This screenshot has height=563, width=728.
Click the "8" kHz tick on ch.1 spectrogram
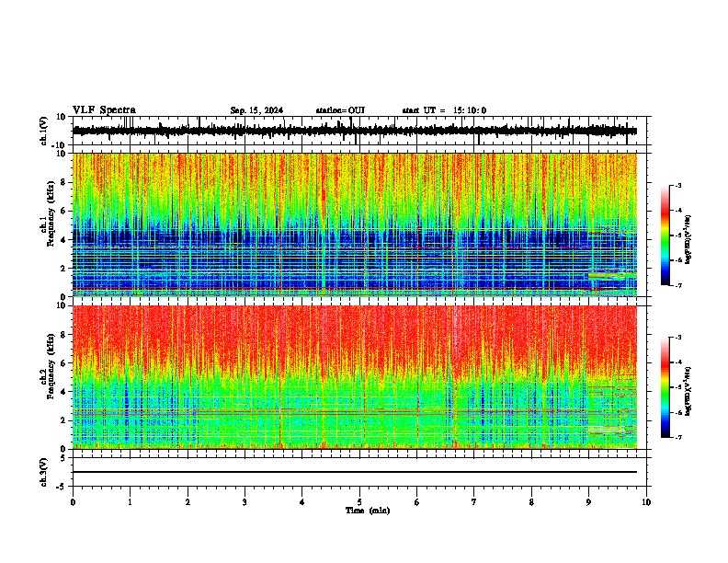point(63,182)
